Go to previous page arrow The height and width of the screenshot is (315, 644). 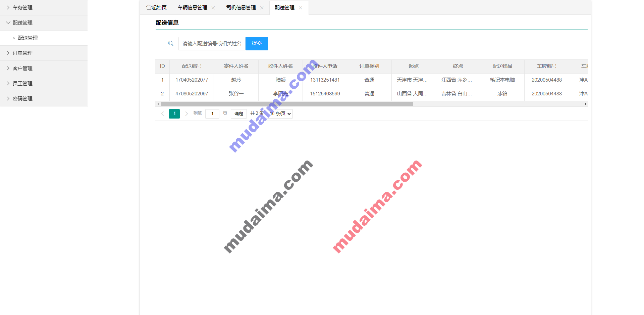(x=162, y=114)
